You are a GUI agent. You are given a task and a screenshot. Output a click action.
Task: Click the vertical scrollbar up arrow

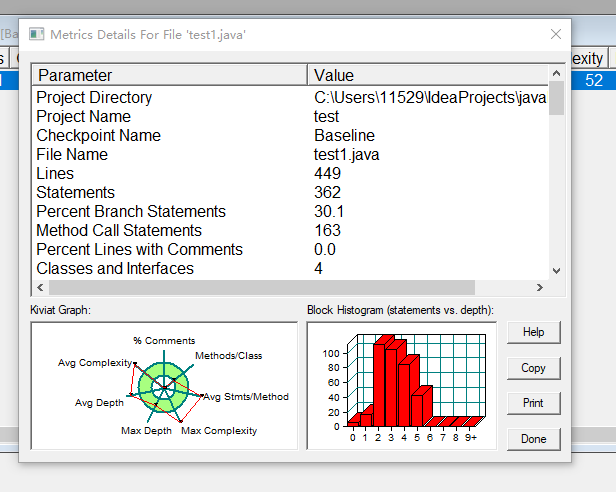pos(556,73)
